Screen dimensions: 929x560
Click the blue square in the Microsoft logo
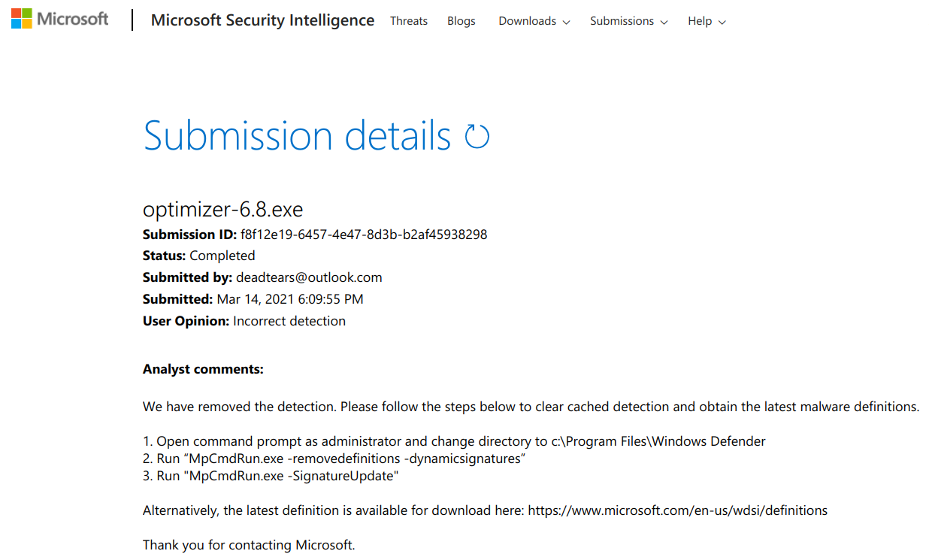pos(15,23)
